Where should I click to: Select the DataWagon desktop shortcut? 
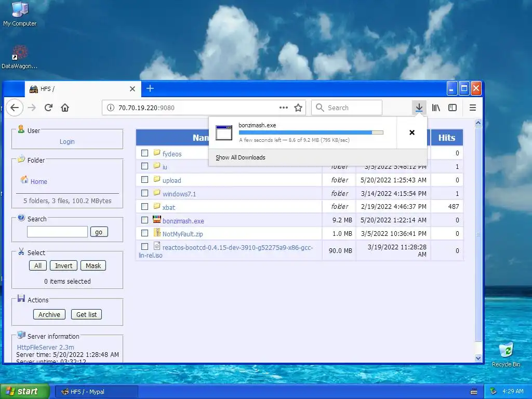[19, 57]
